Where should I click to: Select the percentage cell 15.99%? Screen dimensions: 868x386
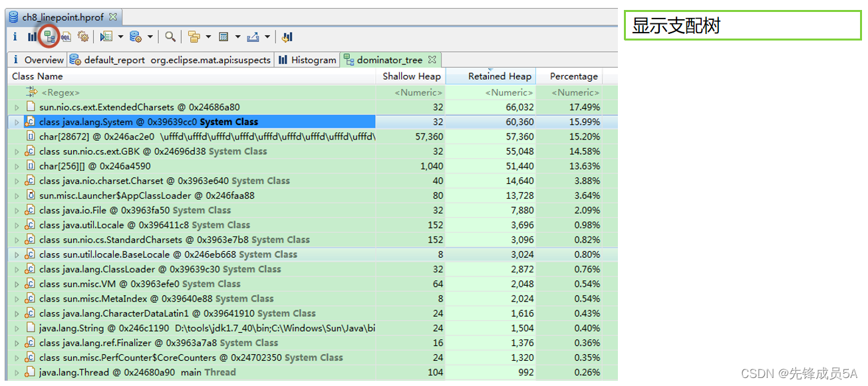click(x=585, y=122)
